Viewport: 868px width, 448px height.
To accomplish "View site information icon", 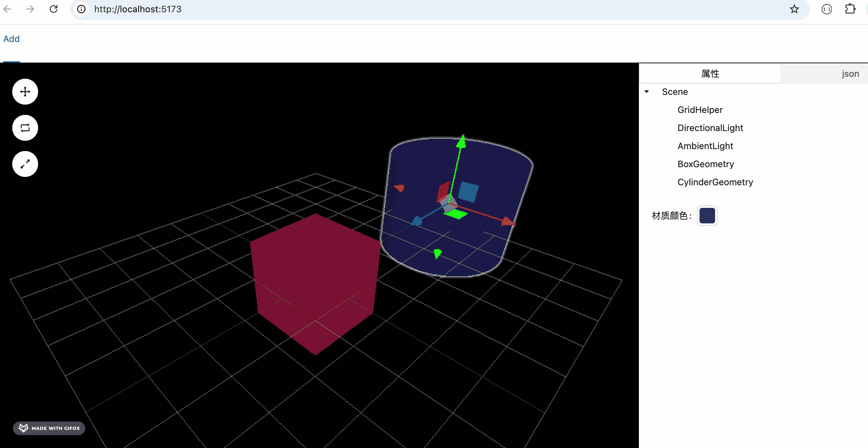I will click(81, 9).
